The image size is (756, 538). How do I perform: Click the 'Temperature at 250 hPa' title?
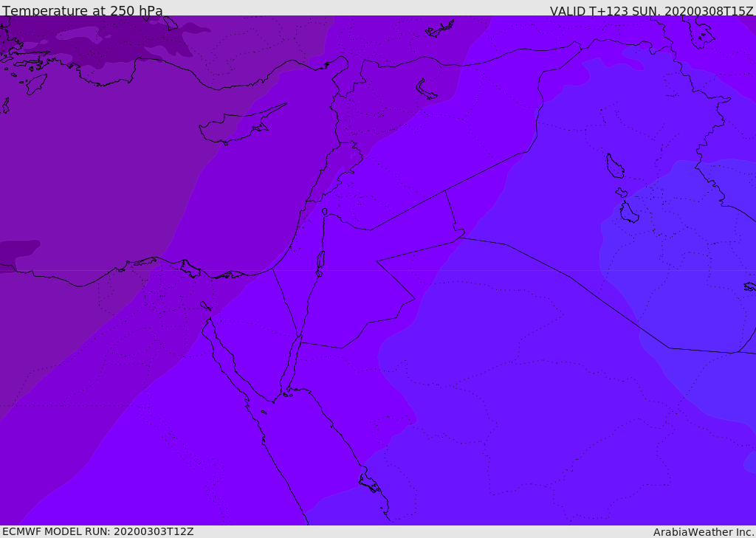(82, 10)
